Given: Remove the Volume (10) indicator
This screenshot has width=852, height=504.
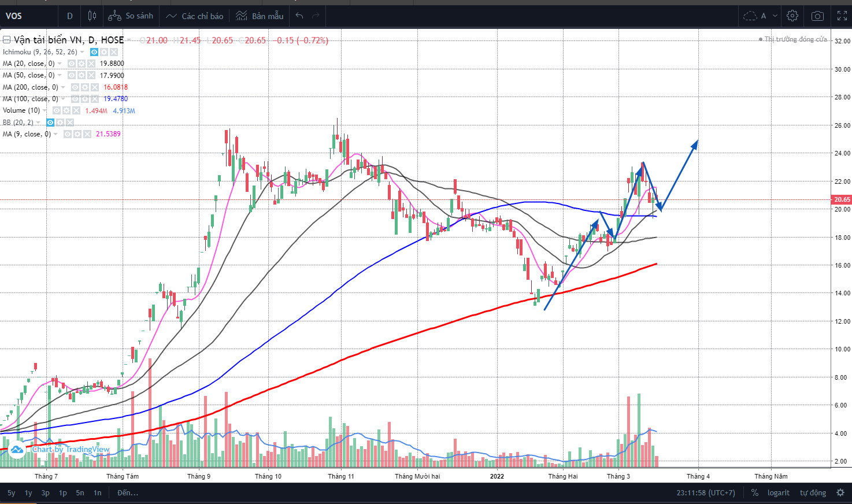Looking at the screenshot, I should 76,110.
